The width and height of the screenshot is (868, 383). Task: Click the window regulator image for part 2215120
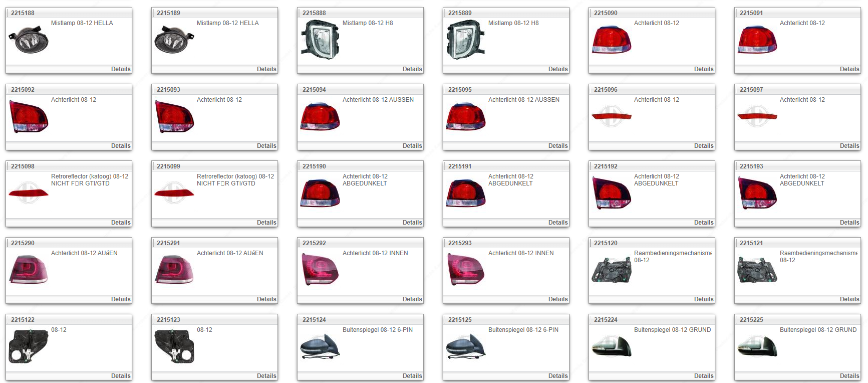pos(612,270)
